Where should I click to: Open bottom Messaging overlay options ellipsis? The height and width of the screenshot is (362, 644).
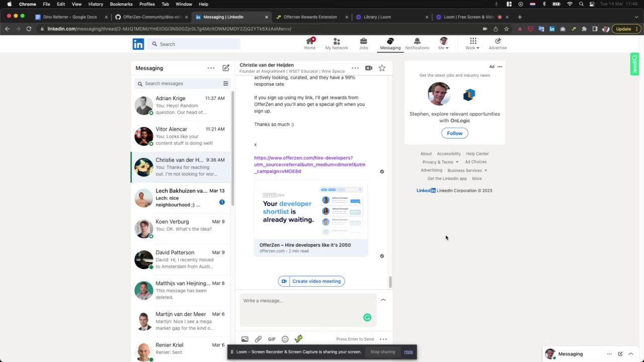609,354
